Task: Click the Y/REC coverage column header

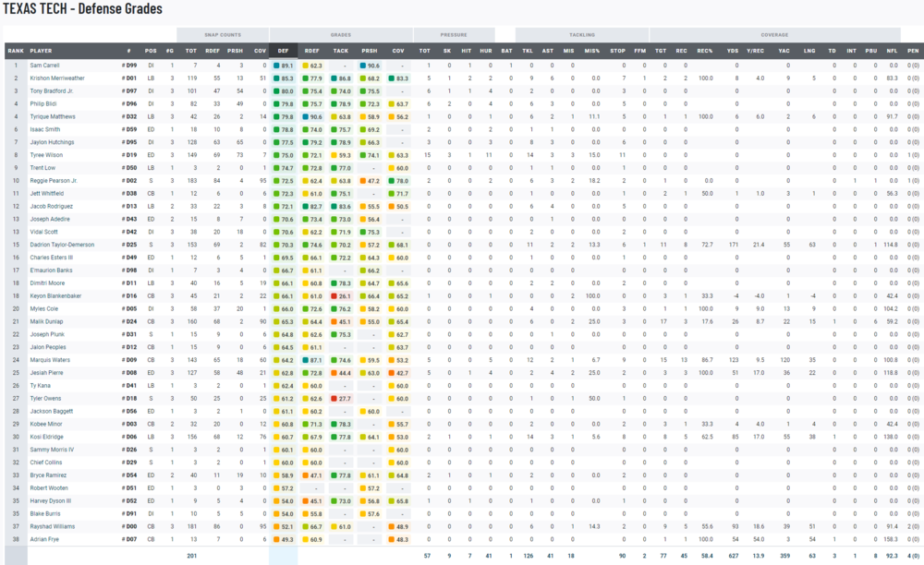Action: tap(754, 51)
